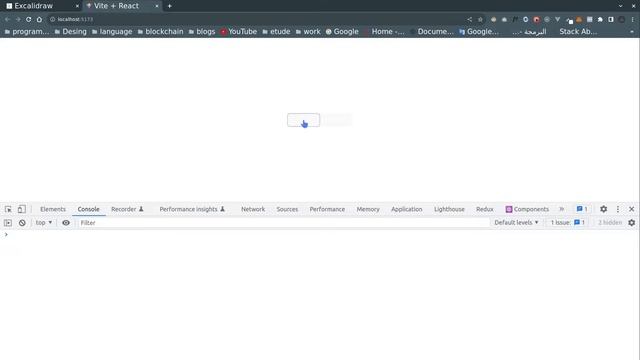
Task: Toggle the browser side panel icon
Action: (x=611, y=19)
